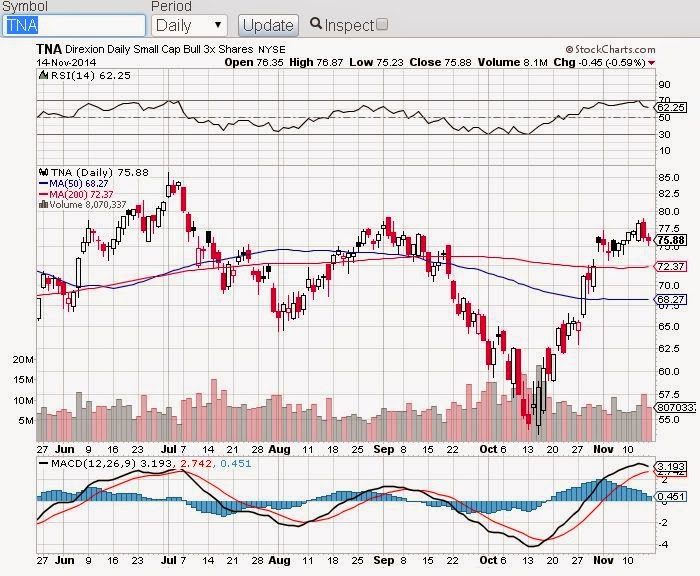Screen dimensions: 700x576
Task: Click the Symbol label above the input
Action: point(25,6)
